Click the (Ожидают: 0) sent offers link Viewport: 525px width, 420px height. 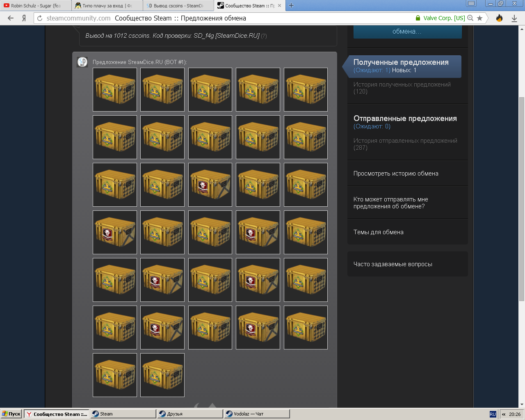[x=372, y=126]
